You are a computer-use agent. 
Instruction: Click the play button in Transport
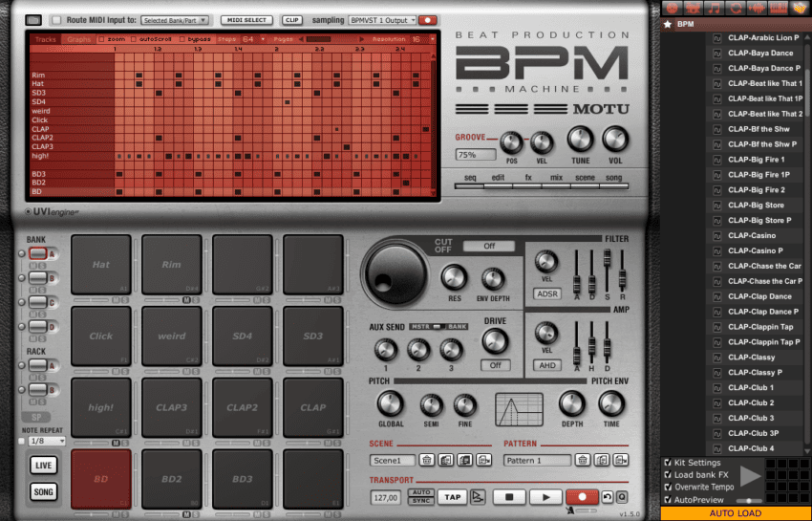point(545,497)
